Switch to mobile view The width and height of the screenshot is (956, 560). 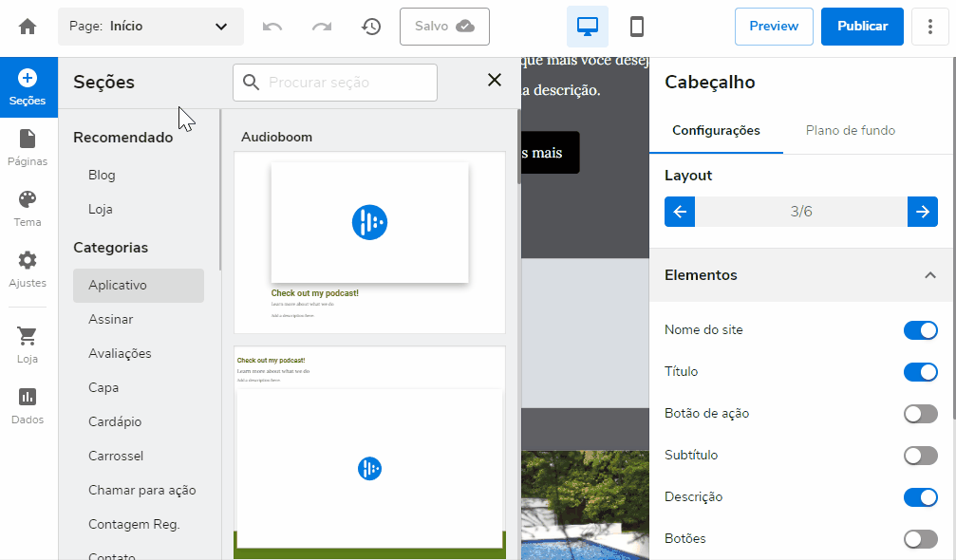click(636, 27)
